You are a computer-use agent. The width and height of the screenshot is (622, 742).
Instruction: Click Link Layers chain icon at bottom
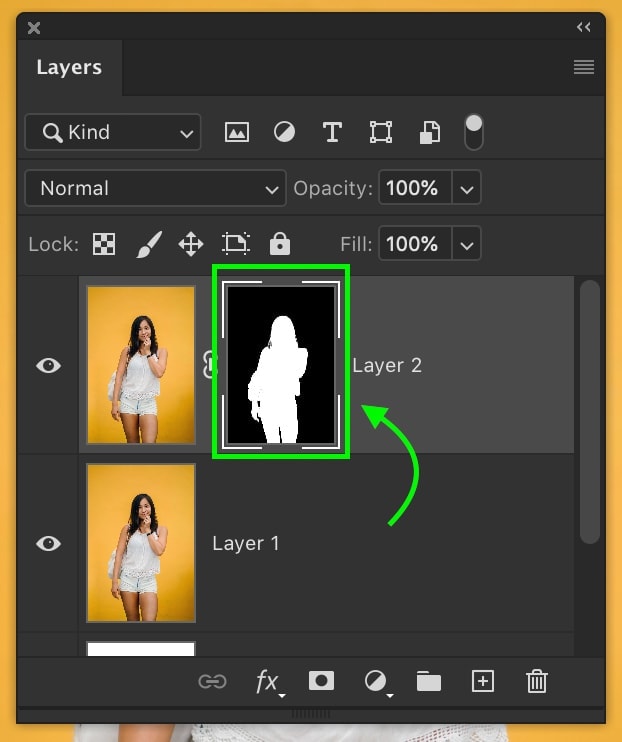tap(212, 681)
